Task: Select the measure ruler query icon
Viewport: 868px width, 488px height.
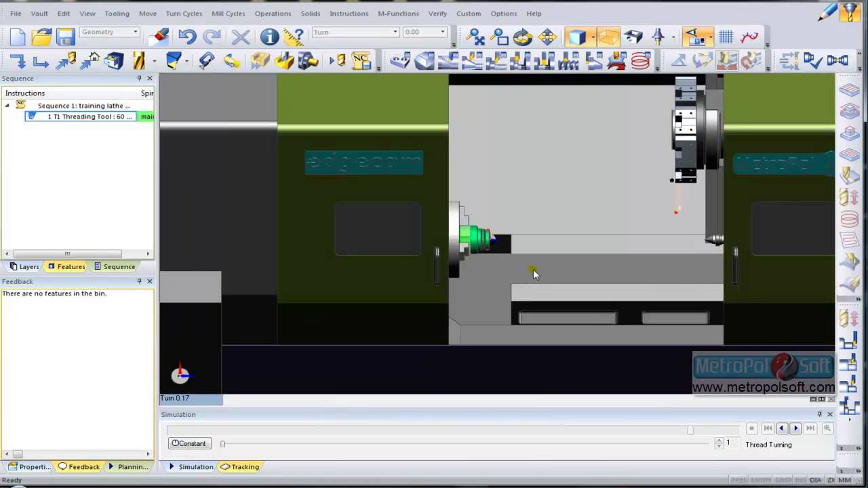Action: [x=294, y=37]
